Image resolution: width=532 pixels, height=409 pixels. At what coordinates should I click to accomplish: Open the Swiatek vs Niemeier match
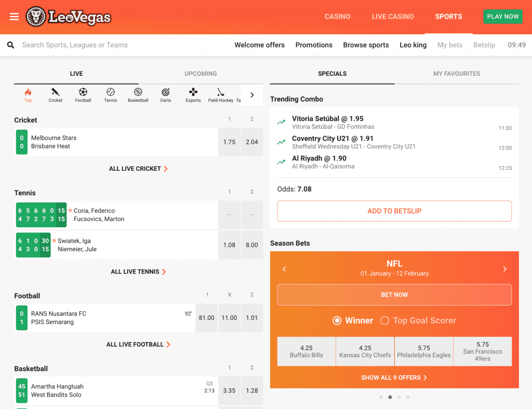[x=116, y=245]
